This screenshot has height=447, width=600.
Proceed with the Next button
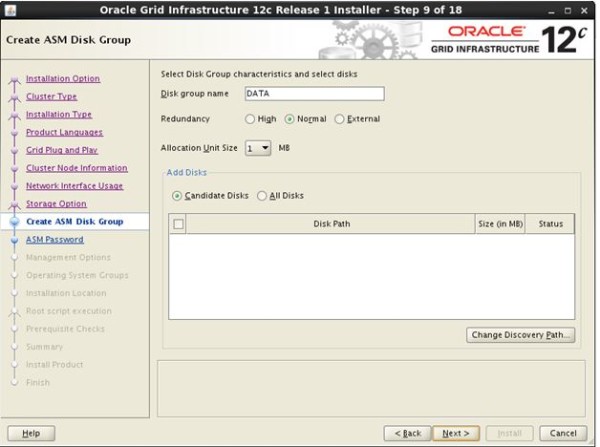pos(456,433)
